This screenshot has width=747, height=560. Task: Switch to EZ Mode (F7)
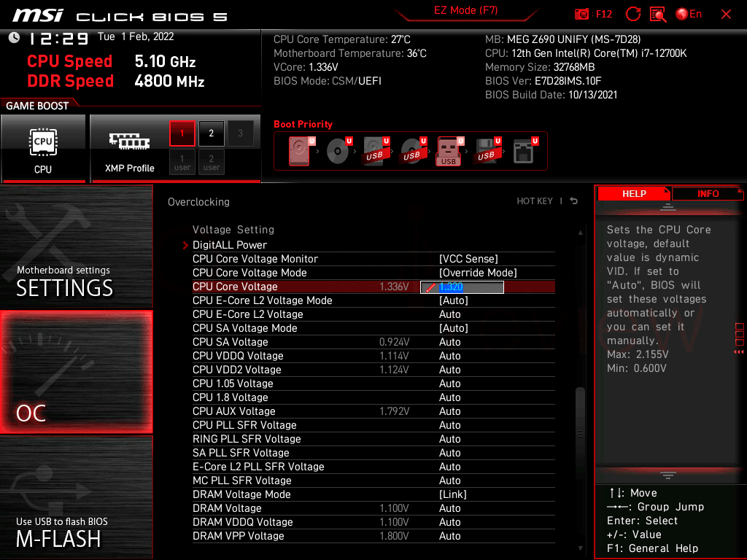click(465, 10)
